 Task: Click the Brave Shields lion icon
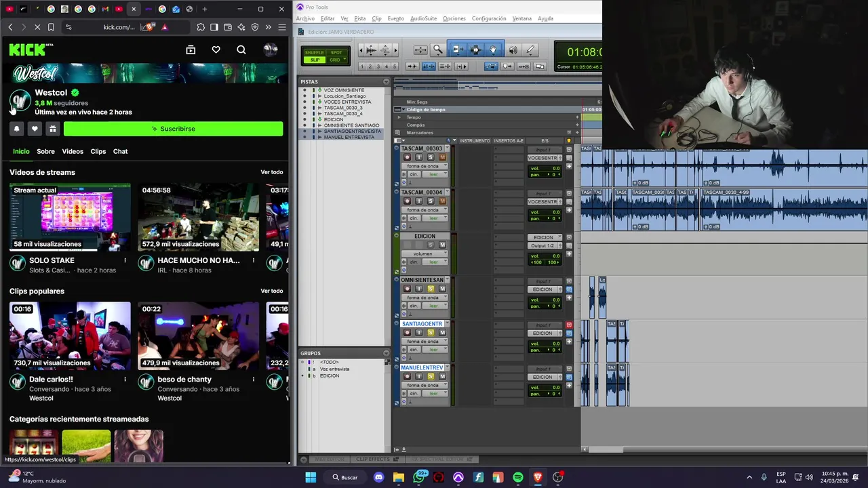(151, 27)
